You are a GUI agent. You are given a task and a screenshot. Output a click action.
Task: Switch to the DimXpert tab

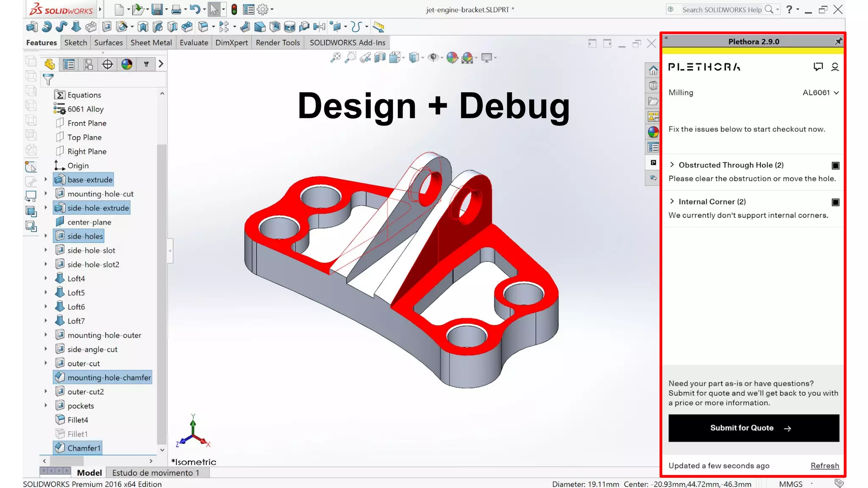[x=231, y=42]
